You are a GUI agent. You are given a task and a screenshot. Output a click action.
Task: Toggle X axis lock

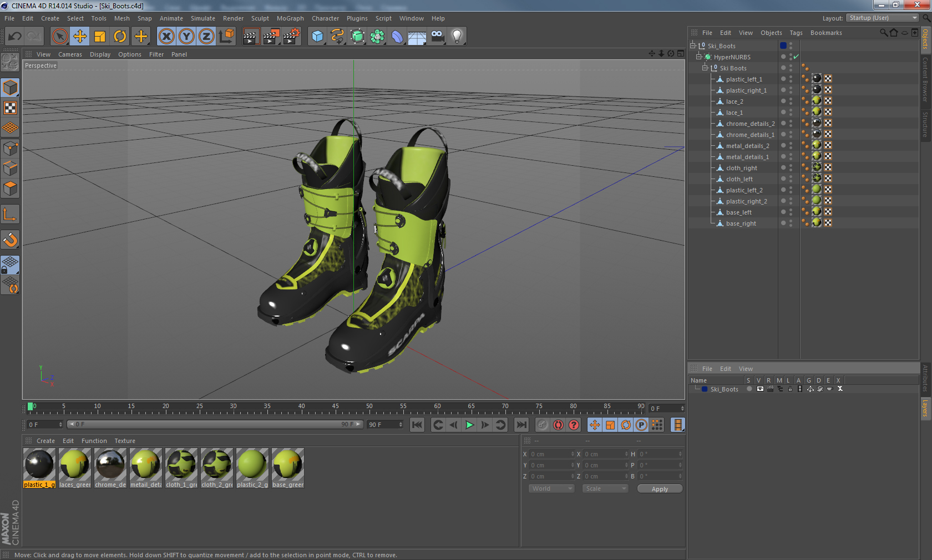[166, 37]
